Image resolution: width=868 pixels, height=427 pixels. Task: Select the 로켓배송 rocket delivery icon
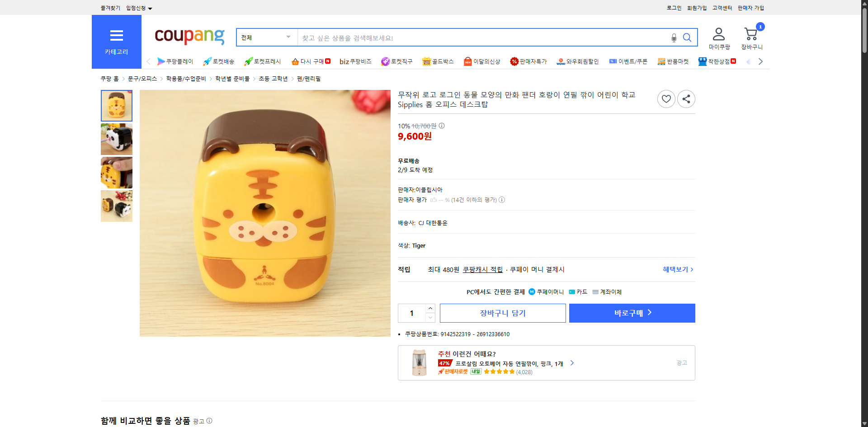point(207,61)
